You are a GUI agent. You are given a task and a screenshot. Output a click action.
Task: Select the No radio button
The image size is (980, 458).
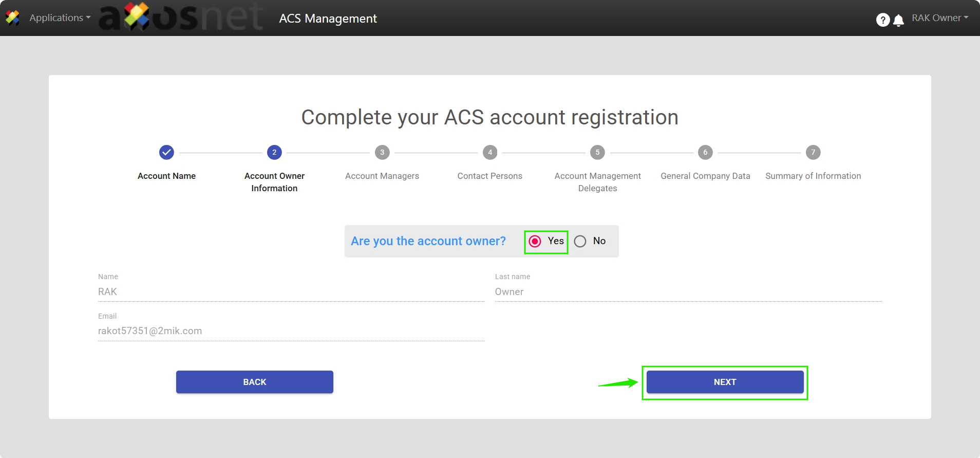(x=580, y=241)
